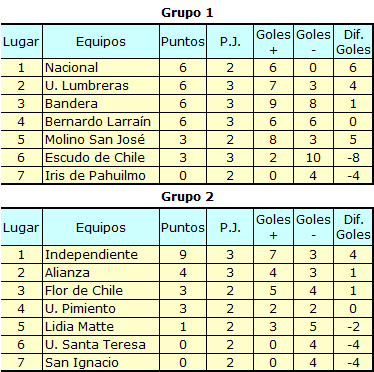Click the Equipos header in Grupo 2
The height and width of the screenshot is (372, 374).
click(x=101, y=228)
